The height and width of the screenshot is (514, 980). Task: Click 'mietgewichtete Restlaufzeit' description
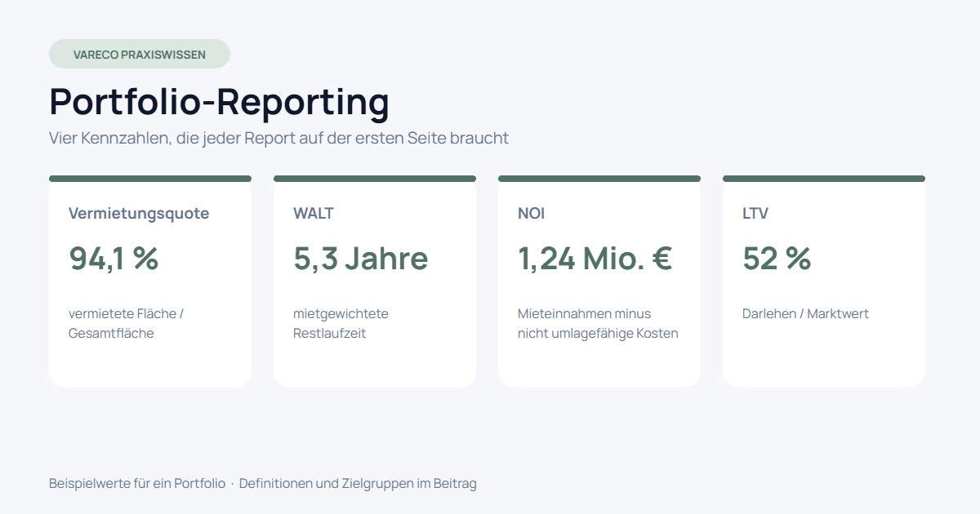point(341,323)
